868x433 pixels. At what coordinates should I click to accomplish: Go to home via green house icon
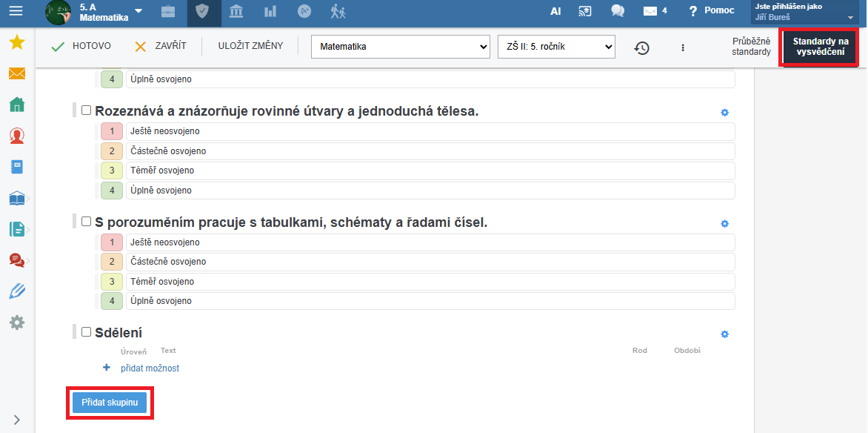point(16,105)
